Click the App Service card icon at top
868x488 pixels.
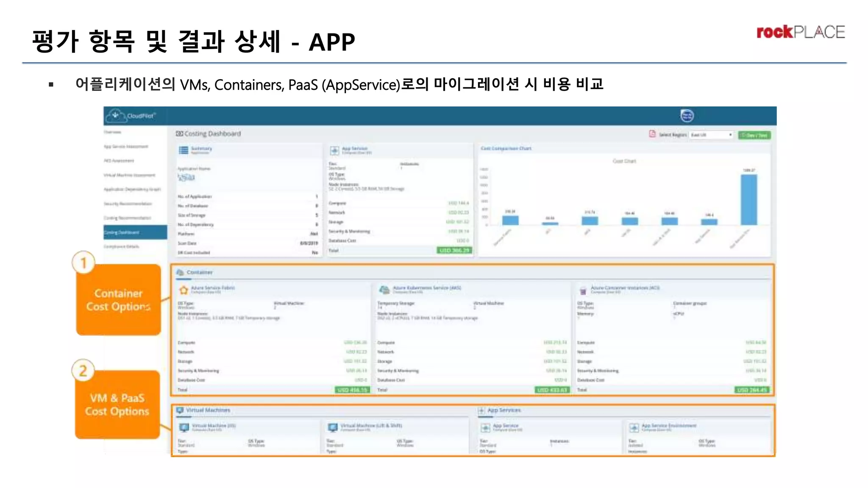point(334,150)
